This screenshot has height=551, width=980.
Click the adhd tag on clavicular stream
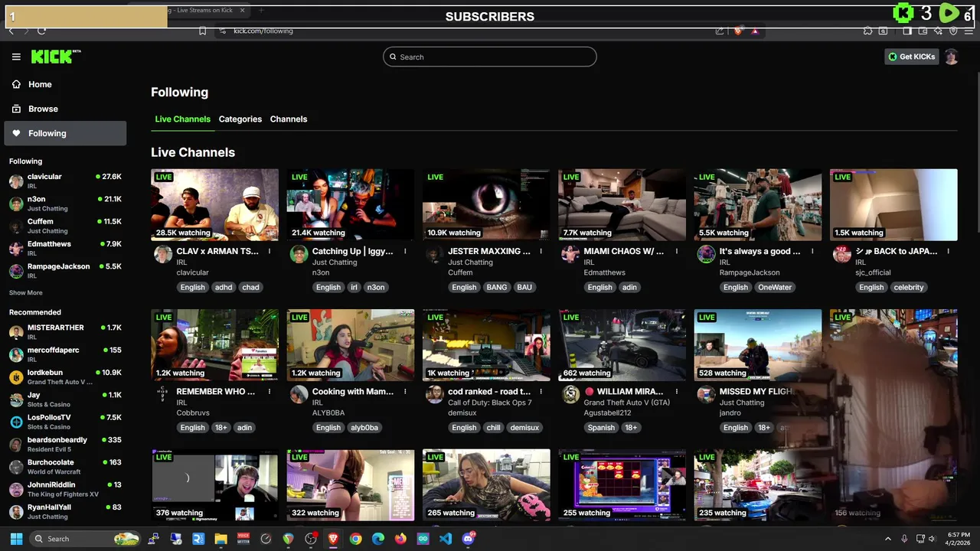[x=223, y=287]
